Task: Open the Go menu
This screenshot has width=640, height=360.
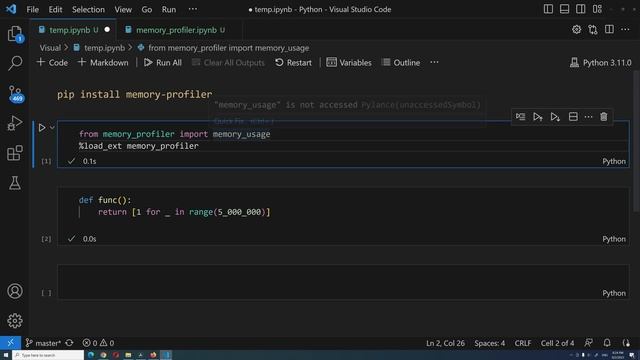Action: tap(147, 9)
